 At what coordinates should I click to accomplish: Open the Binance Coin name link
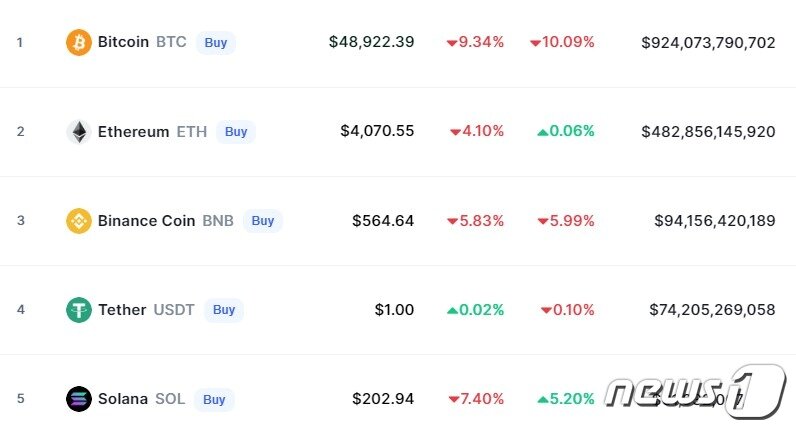point(146,220)
